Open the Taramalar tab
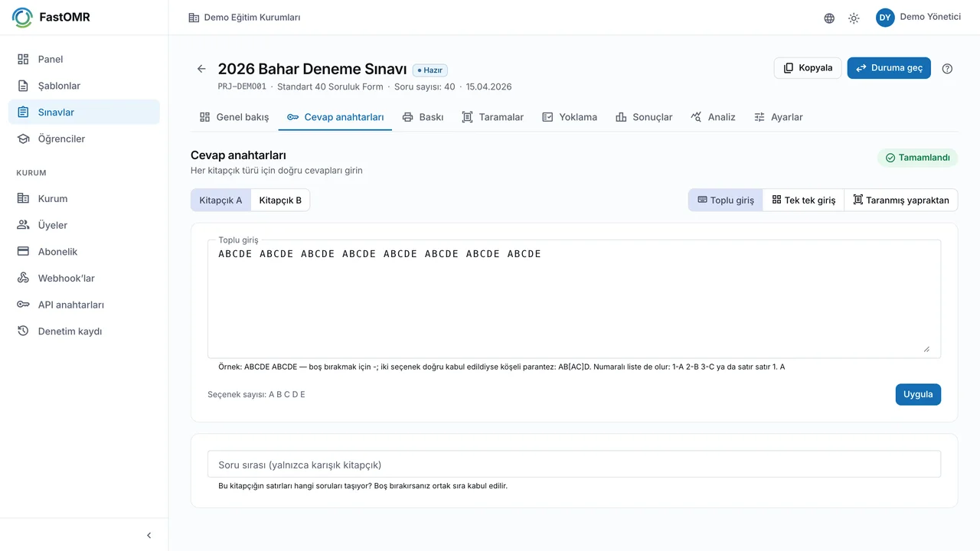 pos(492,117)
